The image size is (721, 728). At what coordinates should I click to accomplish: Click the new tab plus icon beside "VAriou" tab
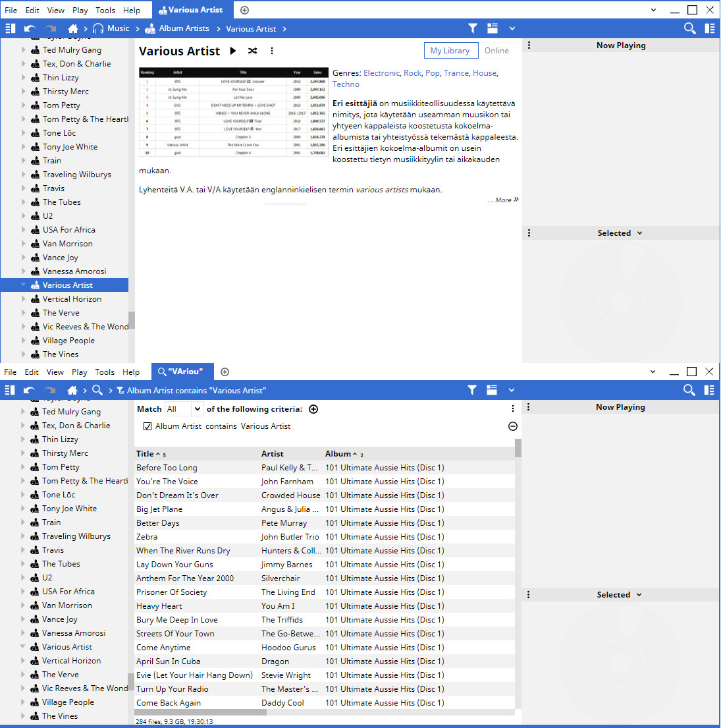coord(225,372)
